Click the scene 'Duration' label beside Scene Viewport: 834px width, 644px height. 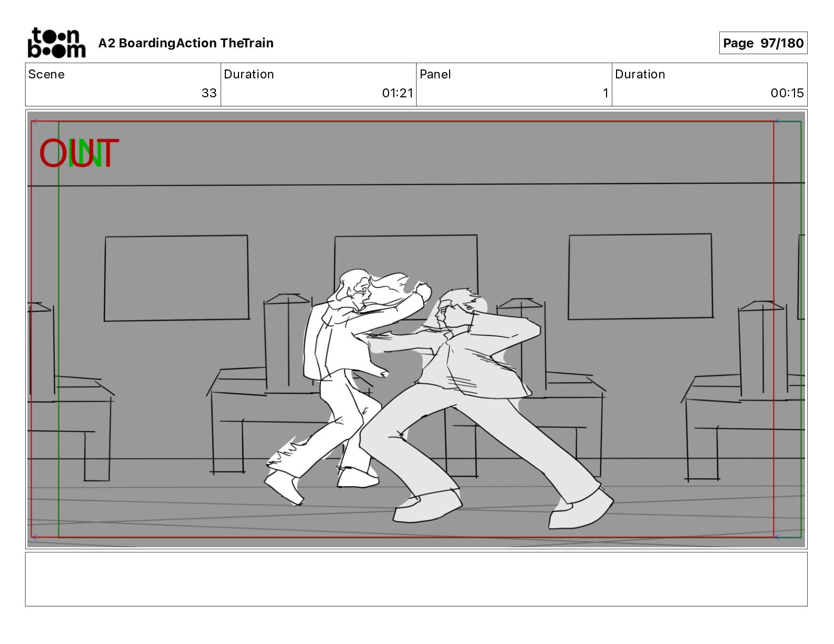coord(249,74)
